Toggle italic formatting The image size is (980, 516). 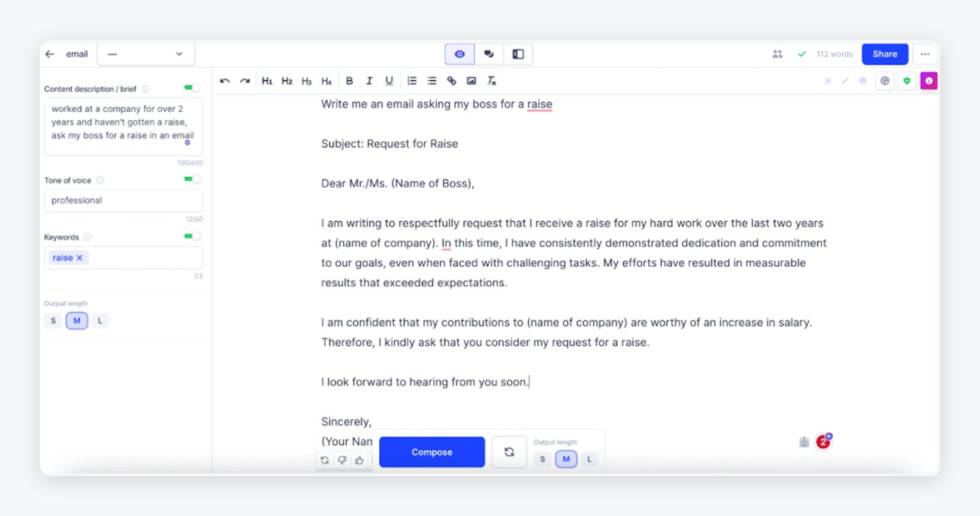pos(369,81)
